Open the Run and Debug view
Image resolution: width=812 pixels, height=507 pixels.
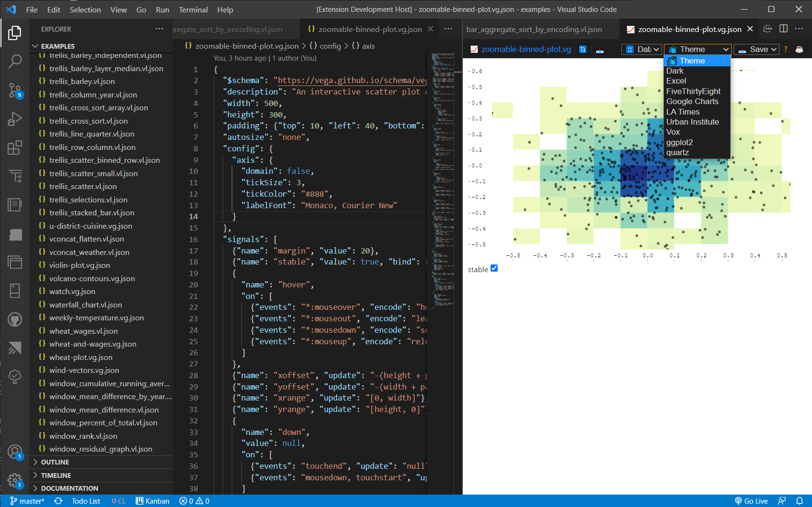[14, 119]
